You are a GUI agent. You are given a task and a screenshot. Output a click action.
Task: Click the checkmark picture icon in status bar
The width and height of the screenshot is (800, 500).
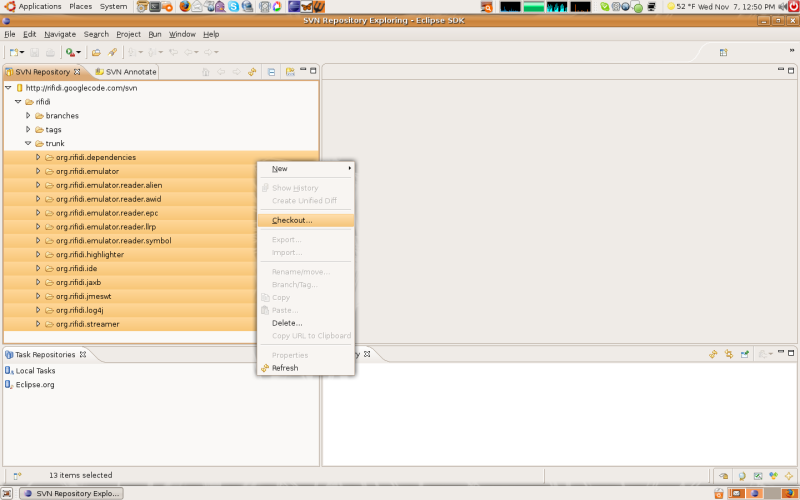[x=758, y=476]
